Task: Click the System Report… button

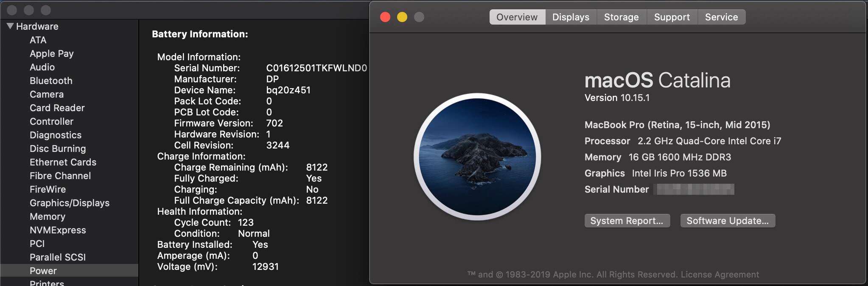Action: point(627,221)
